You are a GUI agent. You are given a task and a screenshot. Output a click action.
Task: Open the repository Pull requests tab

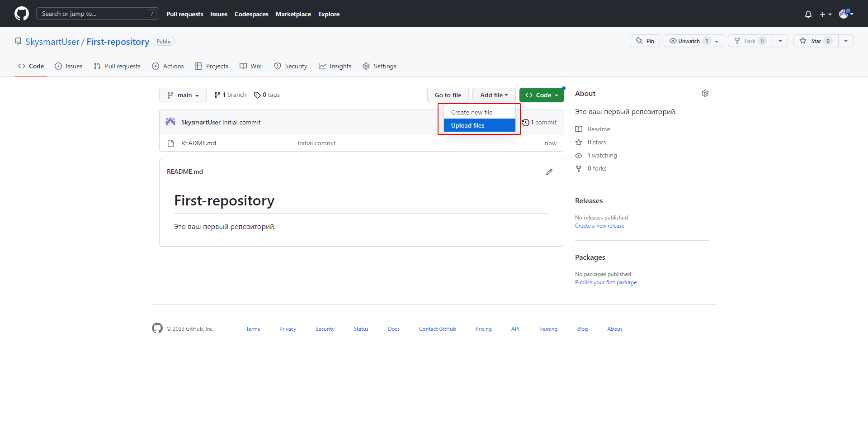117,66
